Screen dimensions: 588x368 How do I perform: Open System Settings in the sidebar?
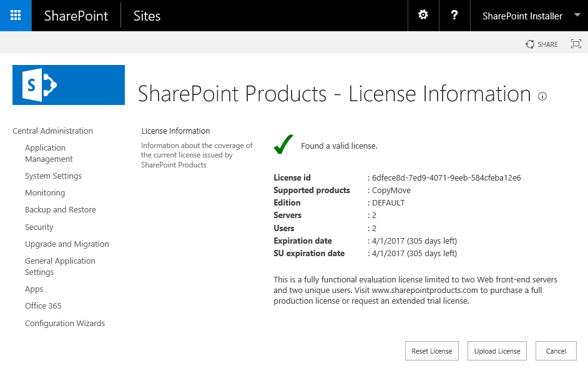54,176
